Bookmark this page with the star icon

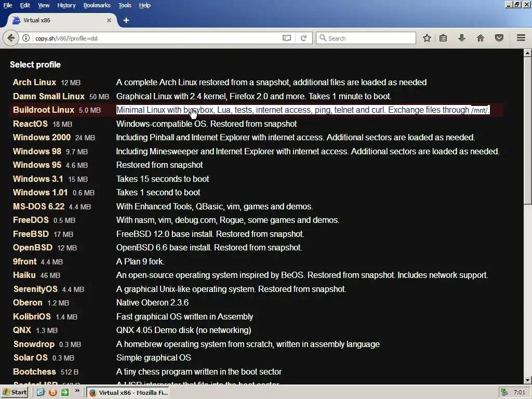(x=427, y=38)
